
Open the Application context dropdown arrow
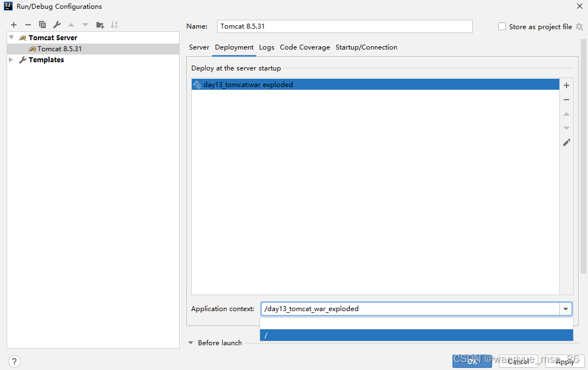tap(565, 309)
